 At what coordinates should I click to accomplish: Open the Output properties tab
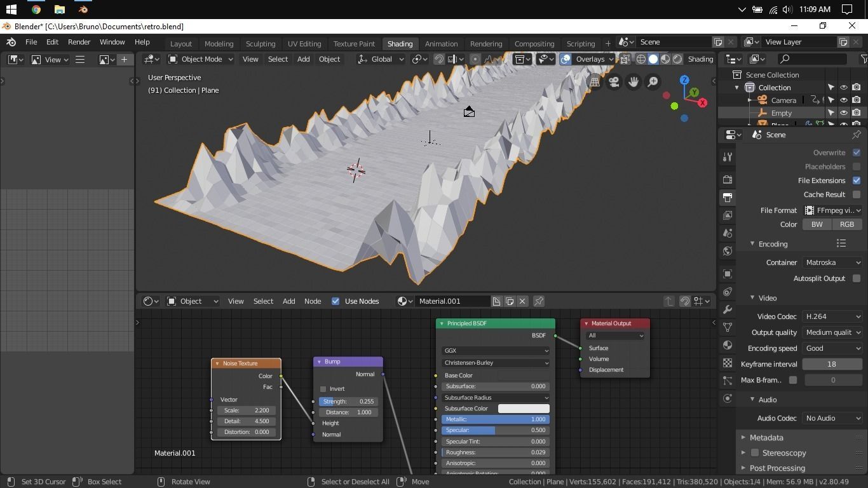(728, 198)
